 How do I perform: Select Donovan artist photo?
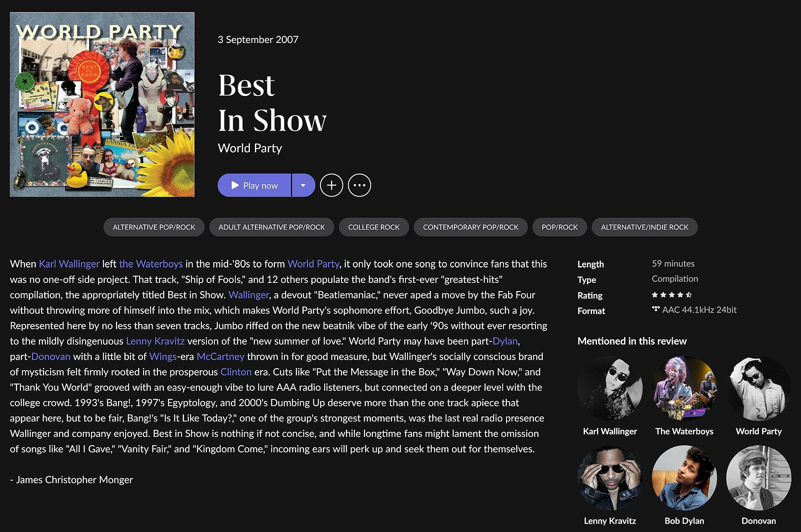pyautogui.click(x=759, y=478)
